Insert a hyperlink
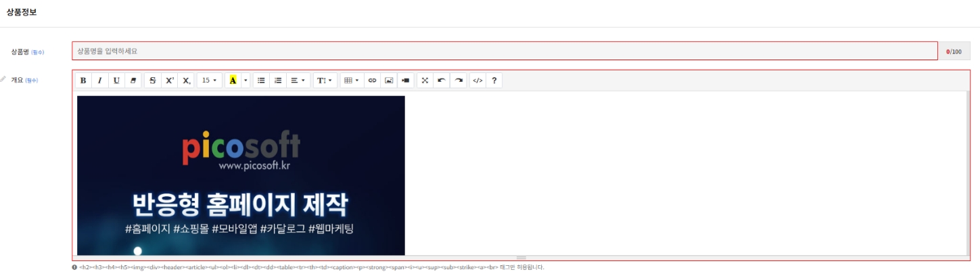This screenshot has width=980, height=274. [372, 81]
